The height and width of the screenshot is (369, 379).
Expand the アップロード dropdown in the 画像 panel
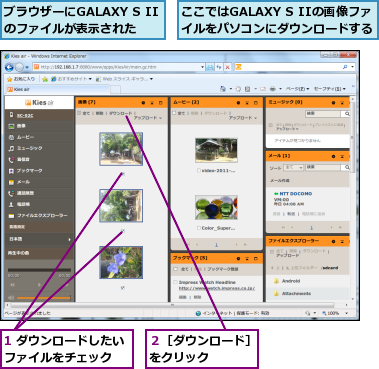[148, 118]
